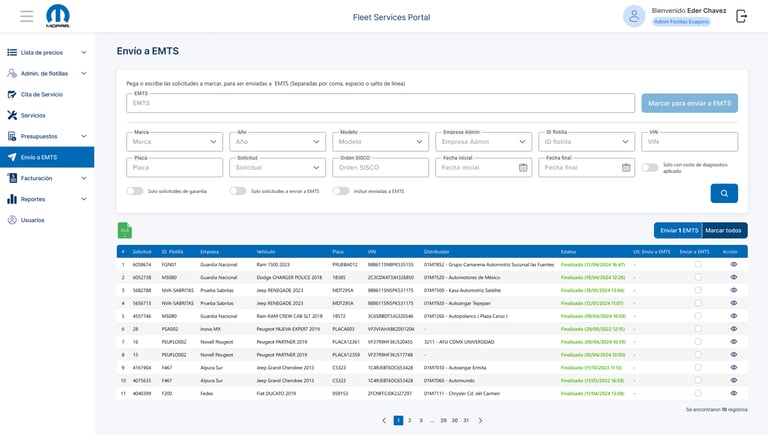
Task: Go to next page arrow in pagination
Action: pos(480,421)
